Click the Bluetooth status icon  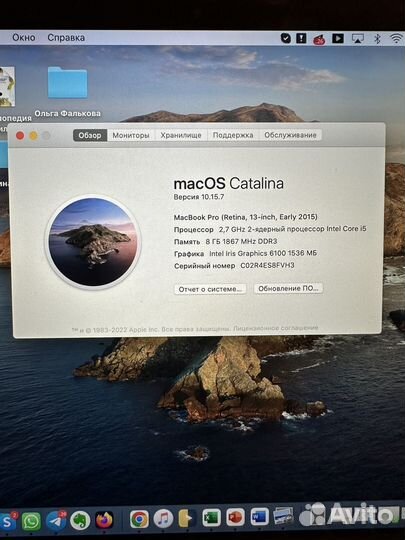pos(377,39)
